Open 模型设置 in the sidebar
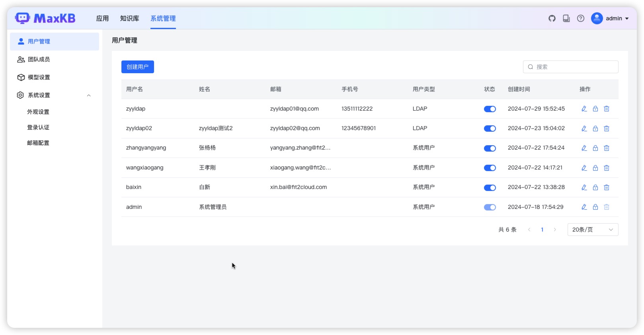Image resolution: width=644 pixels, height=335 pixels. pos(55,77)
